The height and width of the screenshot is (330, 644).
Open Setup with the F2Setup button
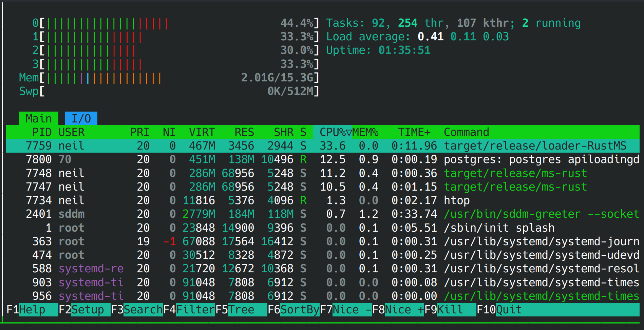click(x=85, y=309)
